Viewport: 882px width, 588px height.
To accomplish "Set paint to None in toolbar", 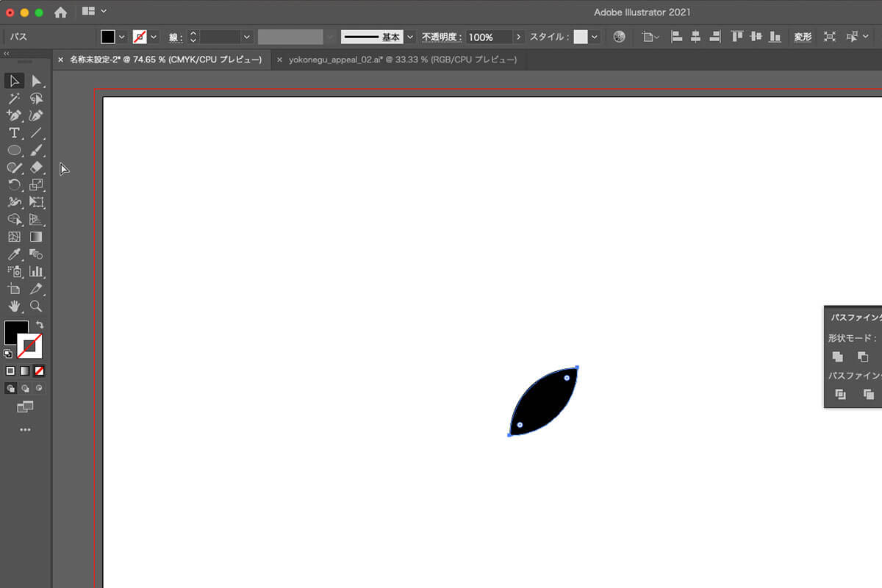I will [39, 371].
